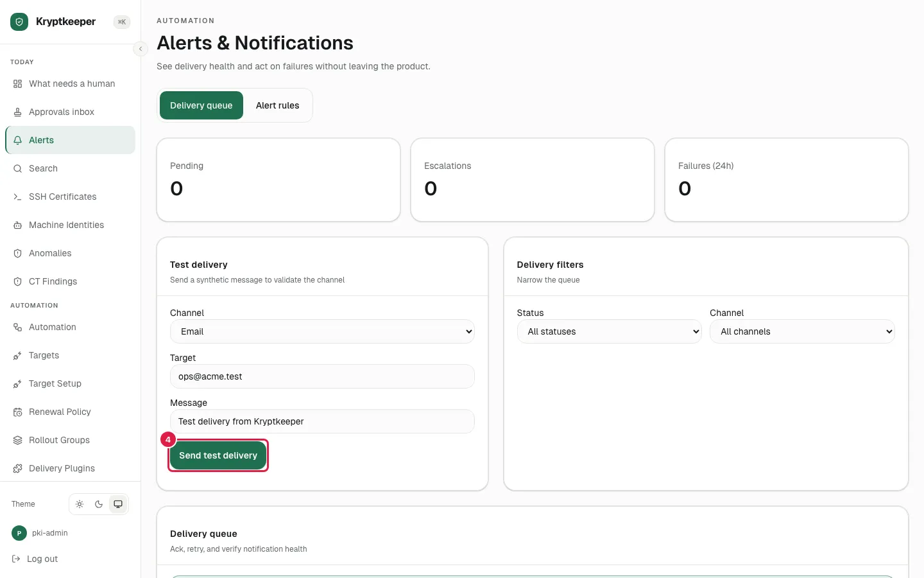This screenshot has width=924, height=578.
Task: Click the Search magnifier icon
Action: [18, 169]
